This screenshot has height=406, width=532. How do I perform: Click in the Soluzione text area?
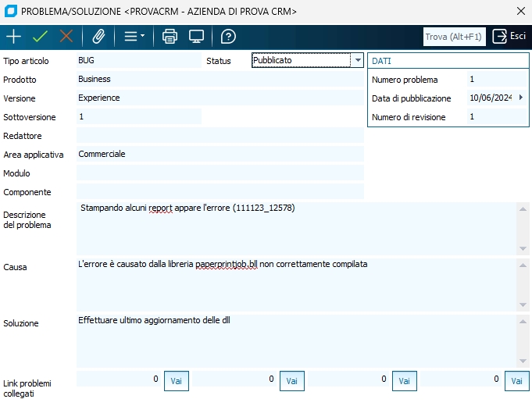296,341
